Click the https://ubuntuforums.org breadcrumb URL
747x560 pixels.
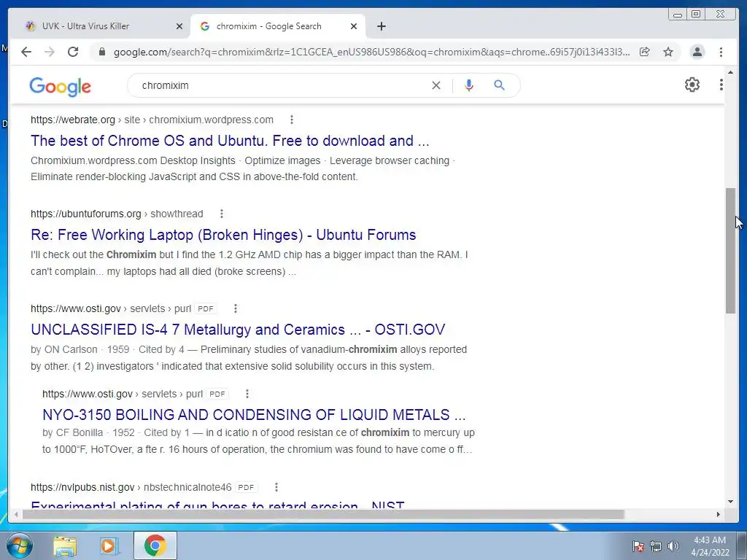(86, 214)
